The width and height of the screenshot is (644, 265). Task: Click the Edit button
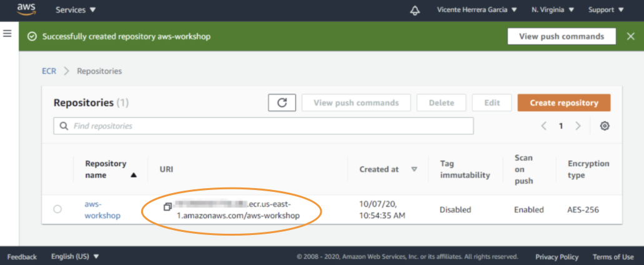click(x=492, y=102)
